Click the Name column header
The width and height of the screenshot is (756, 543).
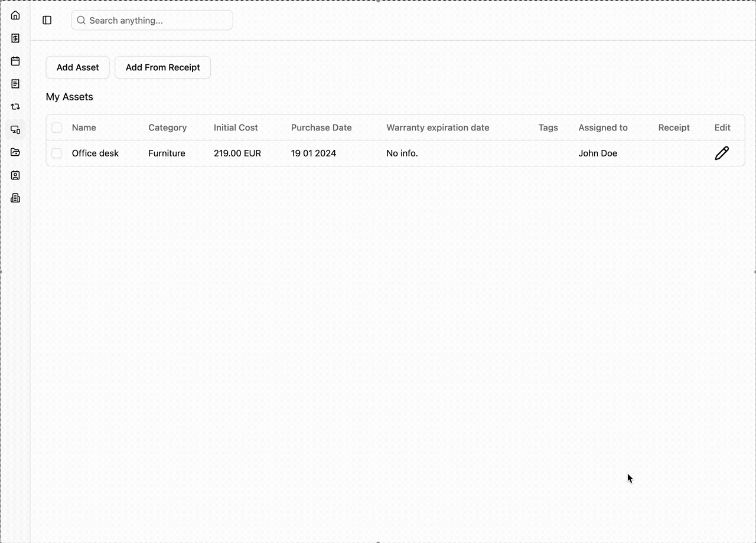tap(84, 127)
